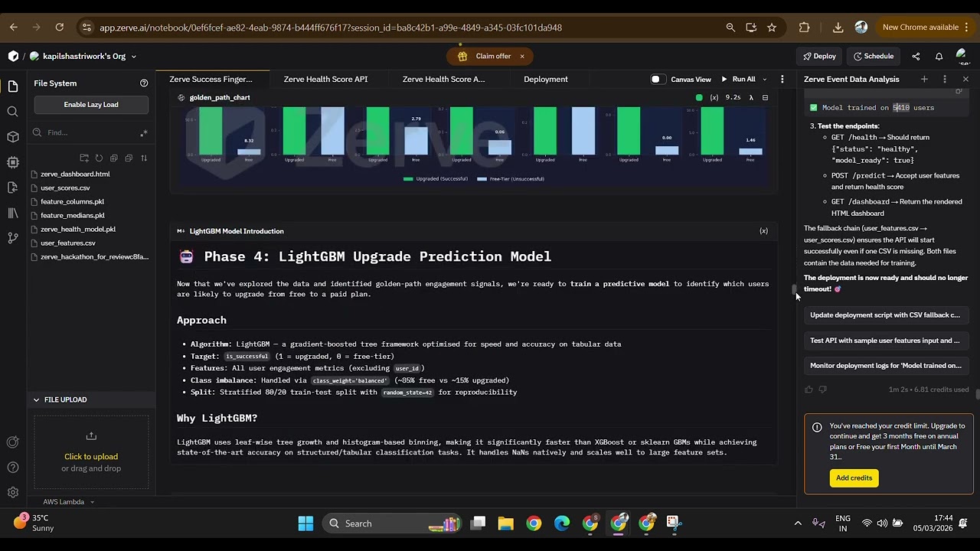Click the variables (x) icon on golden_path_chart block
Screen dimensions: 980x551
714,97
